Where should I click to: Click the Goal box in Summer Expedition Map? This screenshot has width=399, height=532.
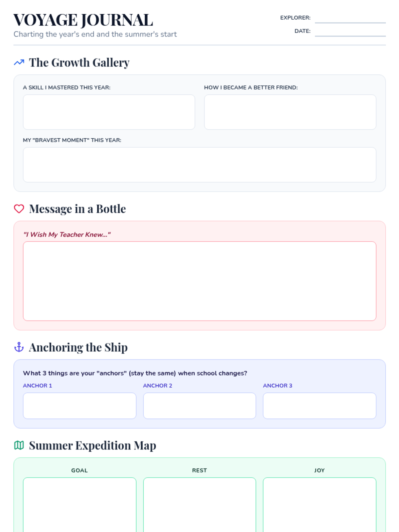(x=79, y=505)
